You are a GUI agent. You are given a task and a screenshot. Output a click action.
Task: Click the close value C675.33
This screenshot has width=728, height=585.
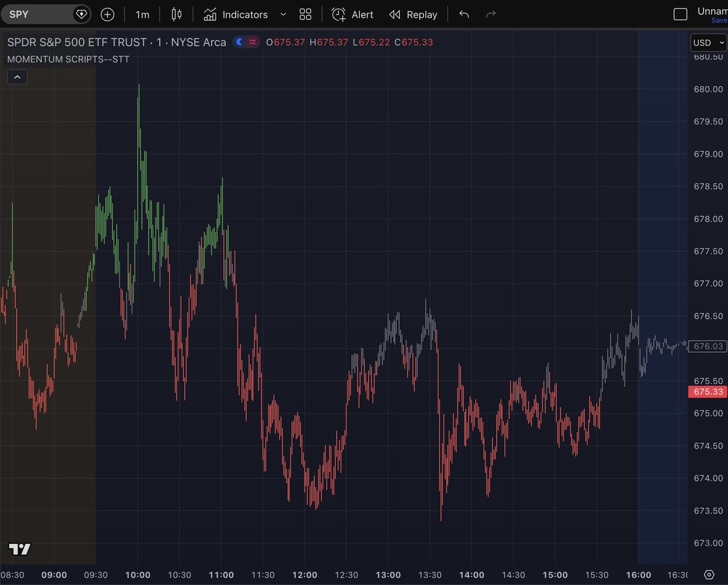[414, 42]
